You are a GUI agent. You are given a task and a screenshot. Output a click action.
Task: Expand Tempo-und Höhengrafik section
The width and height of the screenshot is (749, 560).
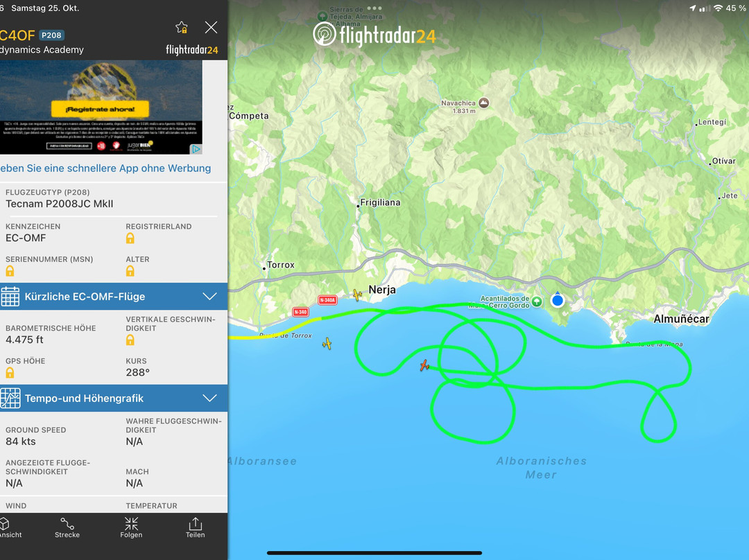114,398
